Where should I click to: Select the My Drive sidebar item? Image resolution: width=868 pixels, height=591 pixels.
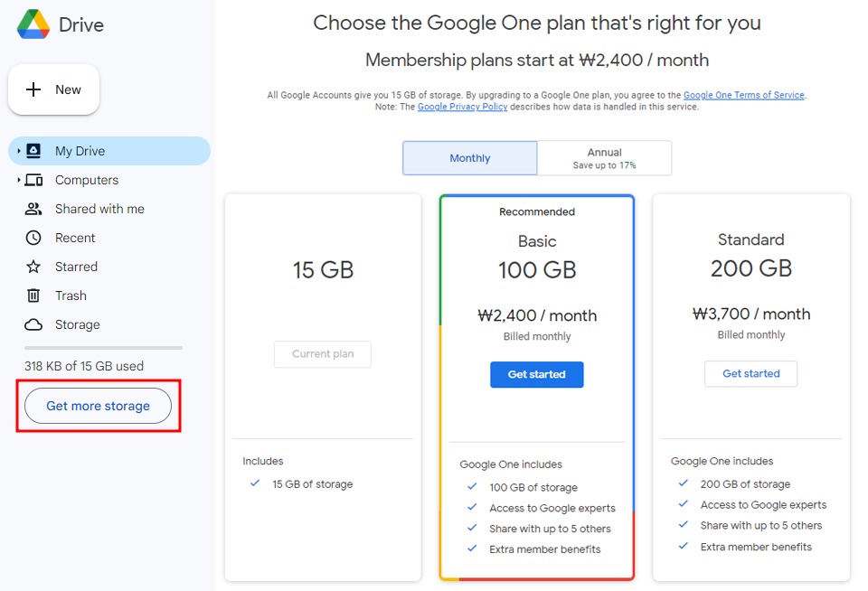coord(109,151)
